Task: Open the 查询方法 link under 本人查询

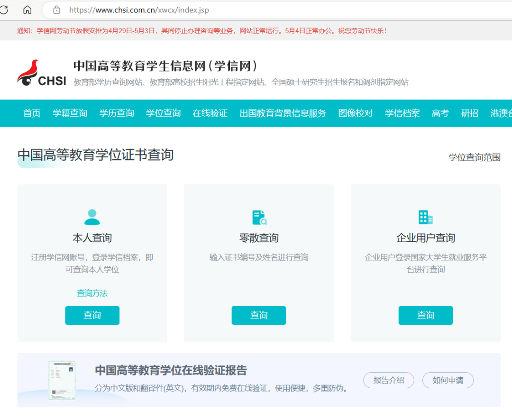Action: click(x=92, y=293)
